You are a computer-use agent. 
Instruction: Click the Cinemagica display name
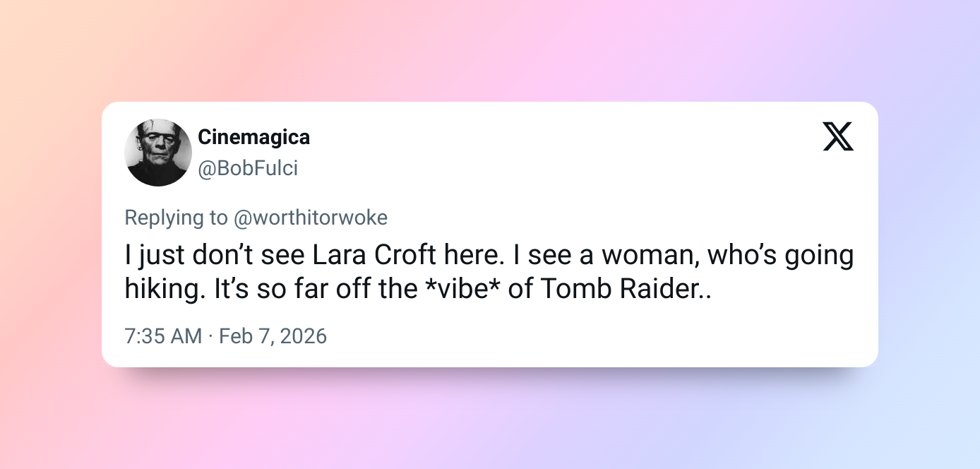click(x=253, y=136)
